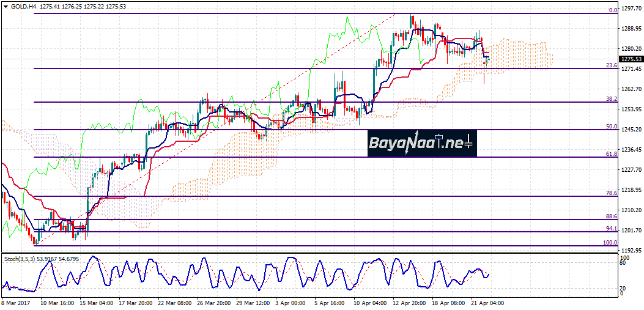Select the 50.0 Fibonacci level label
Screen dimensions: 644x310
click(610, 127)
